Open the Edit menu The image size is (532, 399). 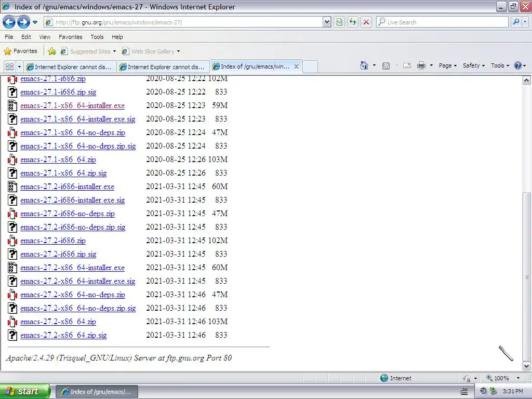pyautogui.click(x=26, y=37)
